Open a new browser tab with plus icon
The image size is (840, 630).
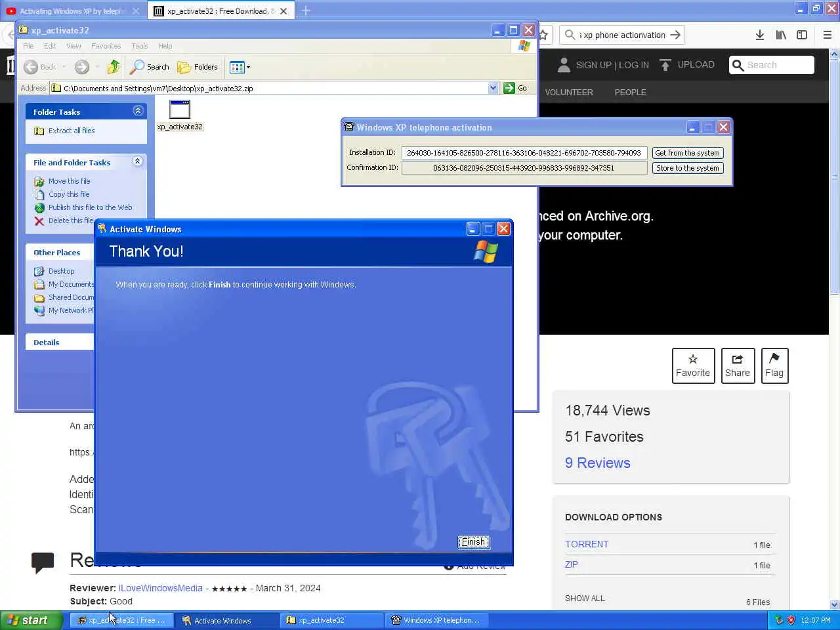[306, 10]
